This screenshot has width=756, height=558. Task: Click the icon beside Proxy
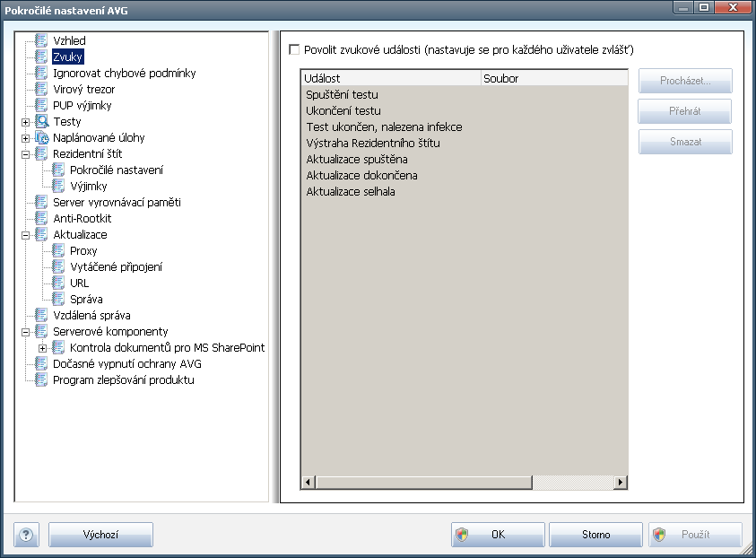pos(58,251)
